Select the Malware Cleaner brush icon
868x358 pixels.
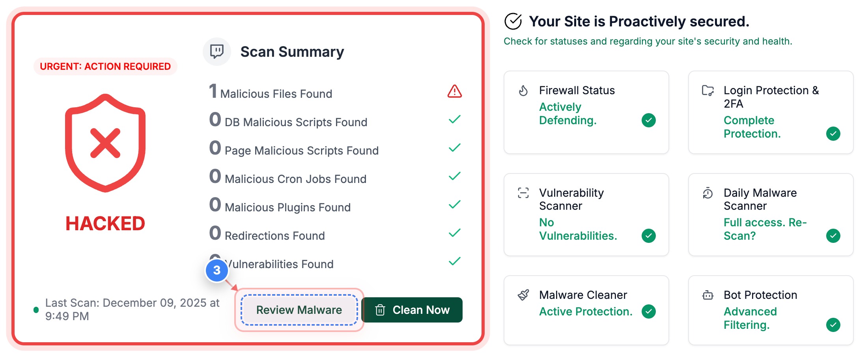[523, 295]
